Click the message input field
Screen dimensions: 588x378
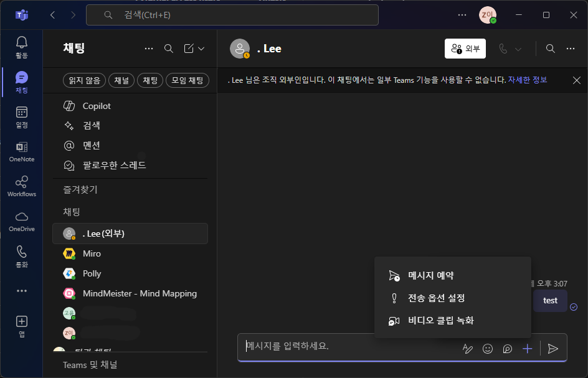[349, 346]
